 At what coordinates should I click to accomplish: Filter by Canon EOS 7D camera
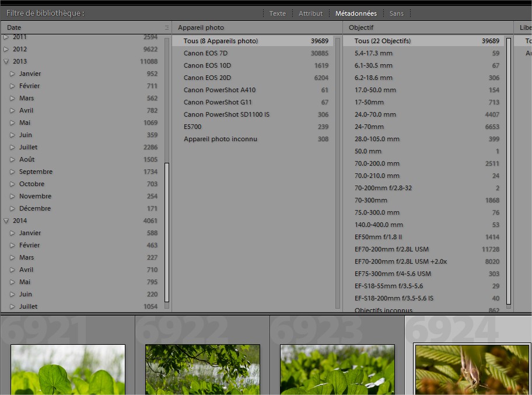[x=205, y=53]
